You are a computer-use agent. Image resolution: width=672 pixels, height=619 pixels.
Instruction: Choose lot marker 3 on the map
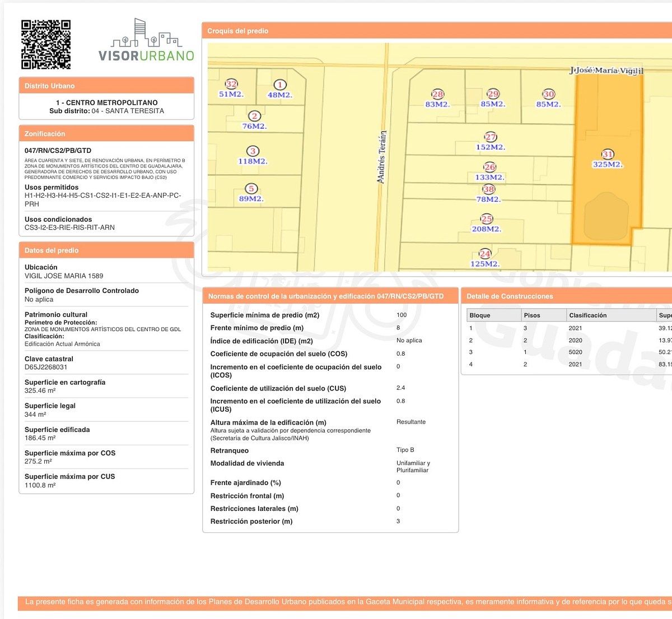click(253, 151)
